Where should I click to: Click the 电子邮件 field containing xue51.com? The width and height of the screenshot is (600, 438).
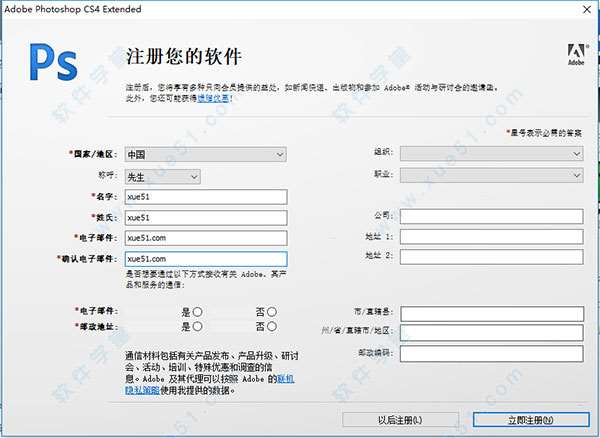click(x=206, y=238)
